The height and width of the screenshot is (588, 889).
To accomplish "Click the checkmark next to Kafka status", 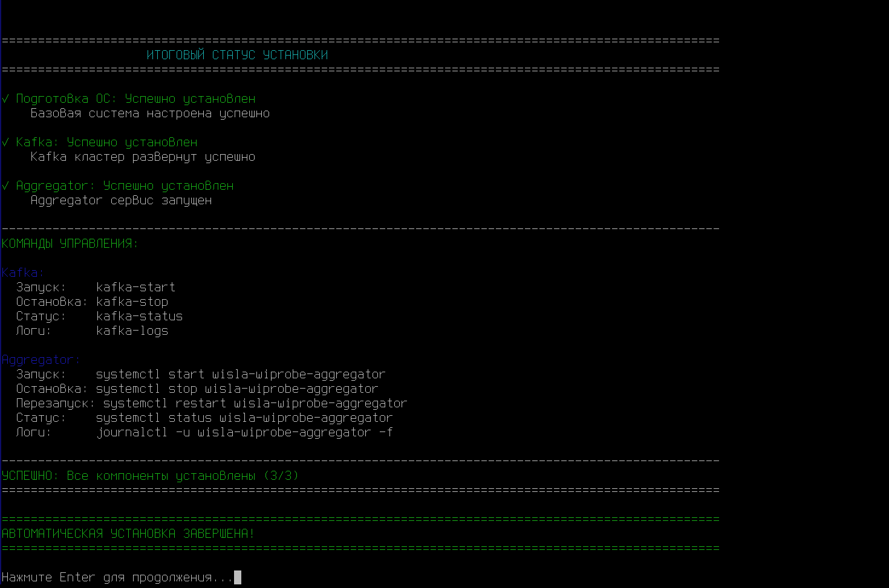I will [6, 142].
